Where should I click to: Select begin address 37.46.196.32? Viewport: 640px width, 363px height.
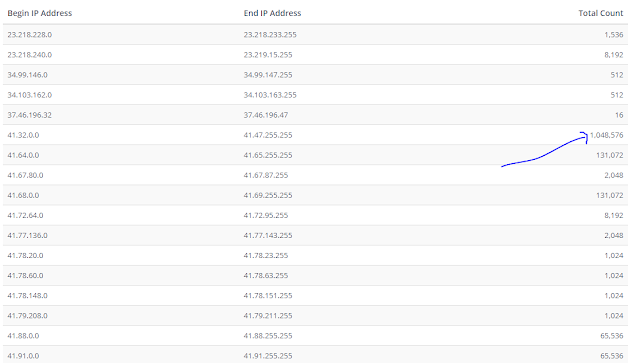click(29, 115)
